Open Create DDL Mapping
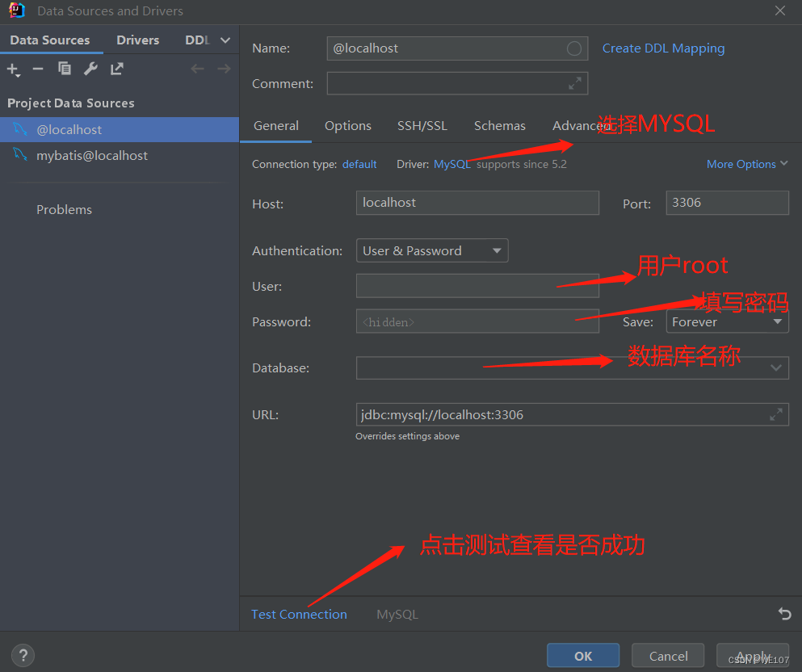 point(663,48)
